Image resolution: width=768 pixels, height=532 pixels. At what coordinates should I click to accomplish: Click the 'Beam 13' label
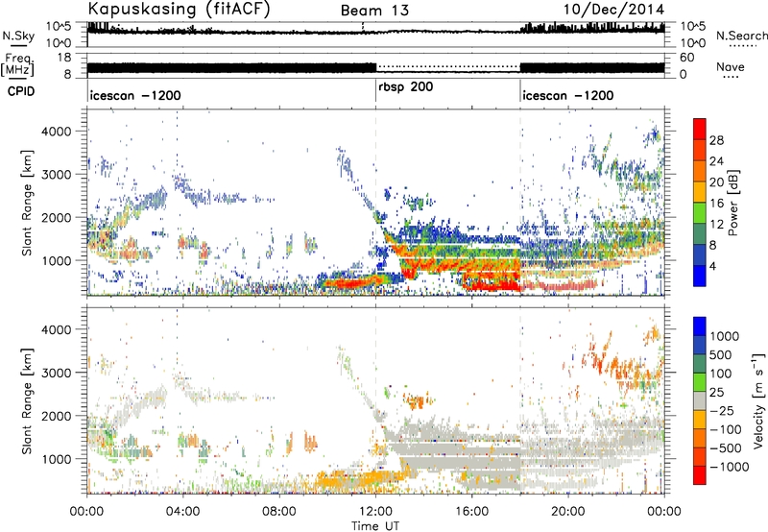[374, 11]
